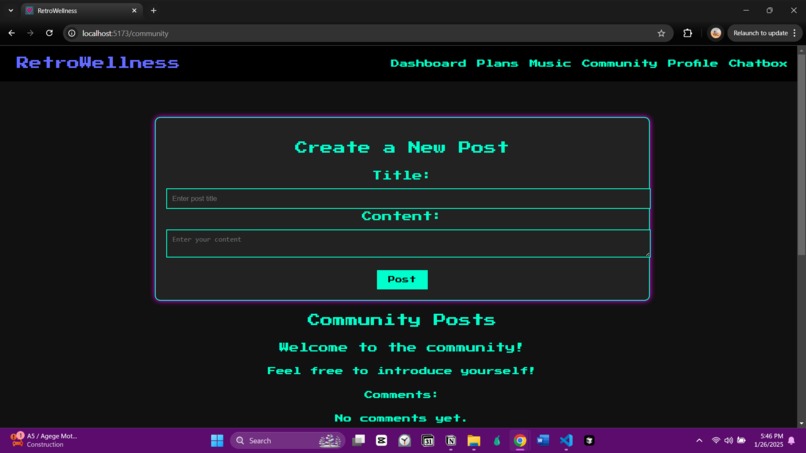Screen dimensions: 806x453
Task: Open the Wi-Fi network tray icon
Action: click(716, 441)
